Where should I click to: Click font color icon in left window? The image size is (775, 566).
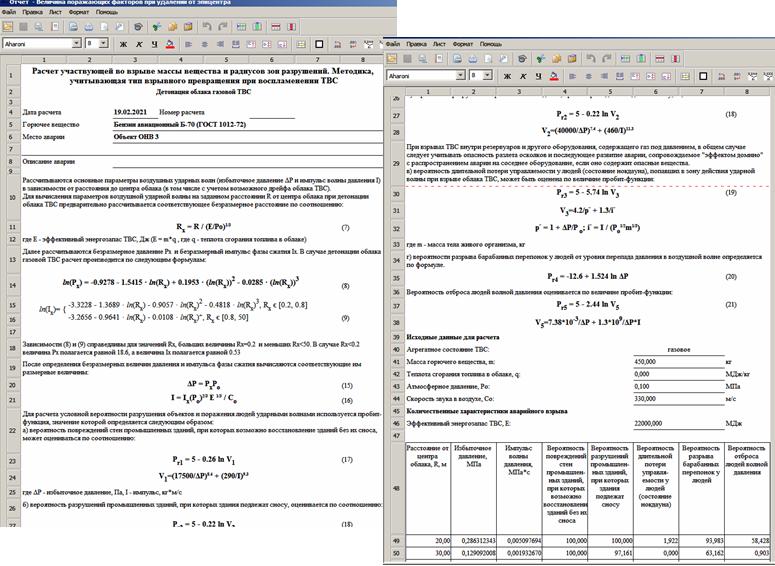click(171, 44)
